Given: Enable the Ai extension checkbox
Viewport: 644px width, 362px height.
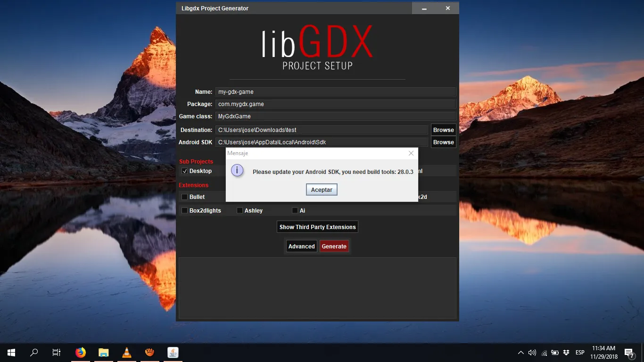Looking at the screenshot, I should [x=295, y=210].
